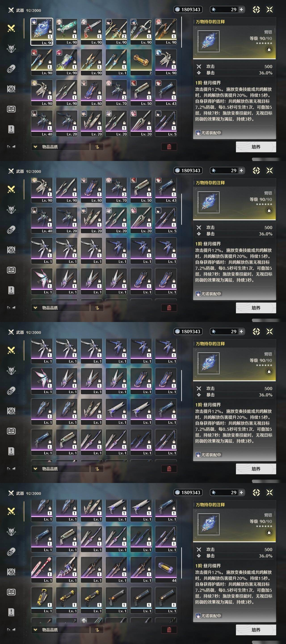Select the golden cylinder item with count 2

click(x=141, y=62)
